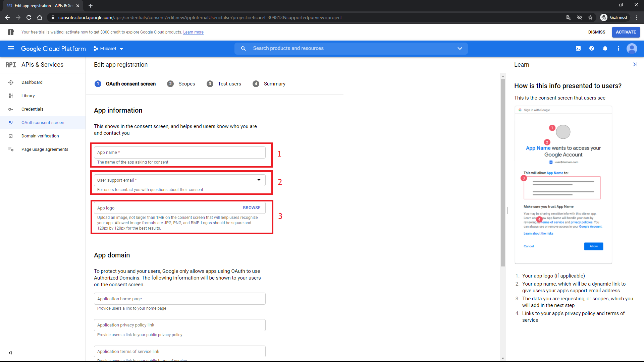This screenshot has height=362, width=644.
Task: Click the Credentials key icon
Action: (11, 109)
